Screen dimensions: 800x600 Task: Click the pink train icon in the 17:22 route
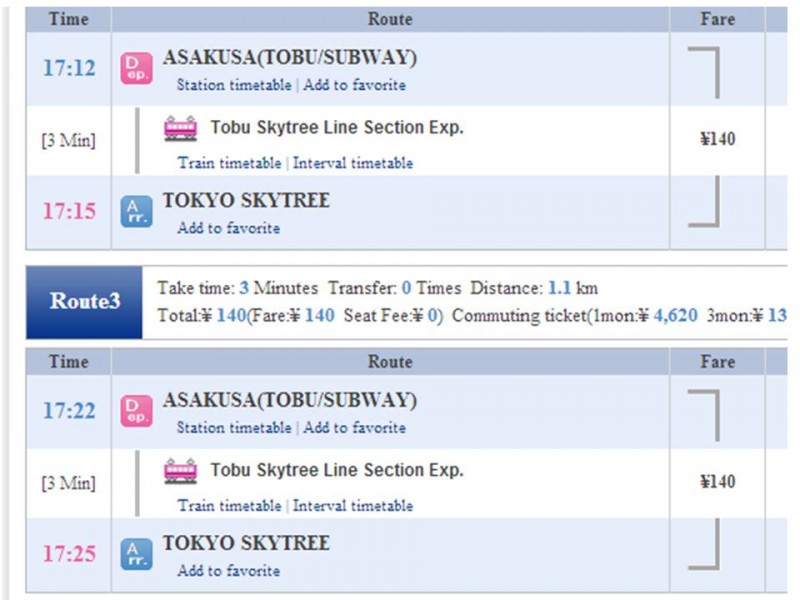pos(180,471)
